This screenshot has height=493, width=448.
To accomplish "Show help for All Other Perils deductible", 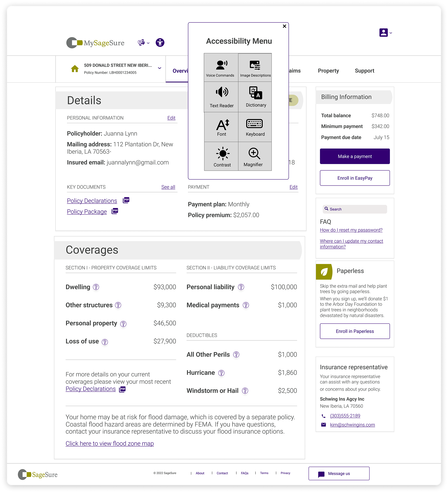I will tap(236, 354).
